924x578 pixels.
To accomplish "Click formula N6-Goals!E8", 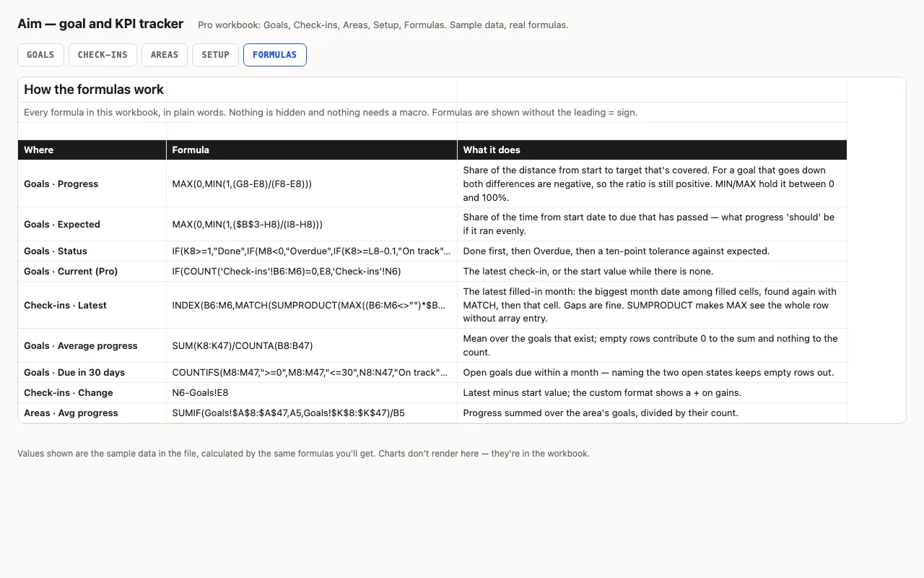I will (312, 393).
